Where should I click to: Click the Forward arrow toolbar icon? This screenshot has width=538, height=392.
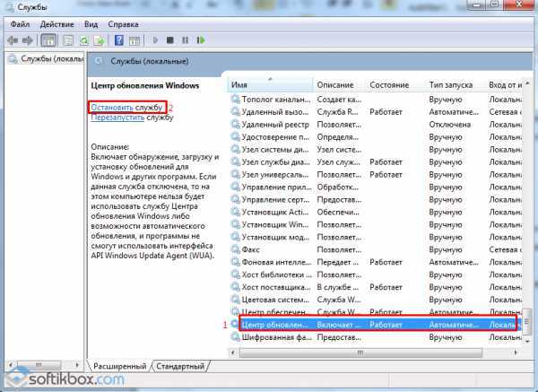(x=28, y=40)
